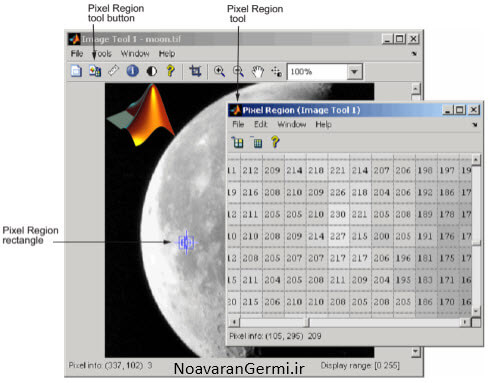489x383 pixels.
Task: Click the Data Cursor tool icon
Action: pyautogui.click(x=277, y=71)
